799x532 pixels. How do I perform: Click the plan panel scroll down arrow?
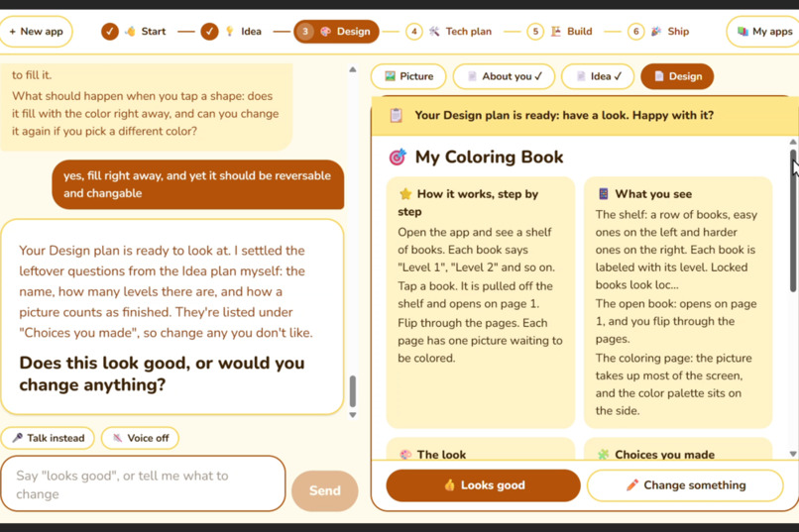pos(793,454)
